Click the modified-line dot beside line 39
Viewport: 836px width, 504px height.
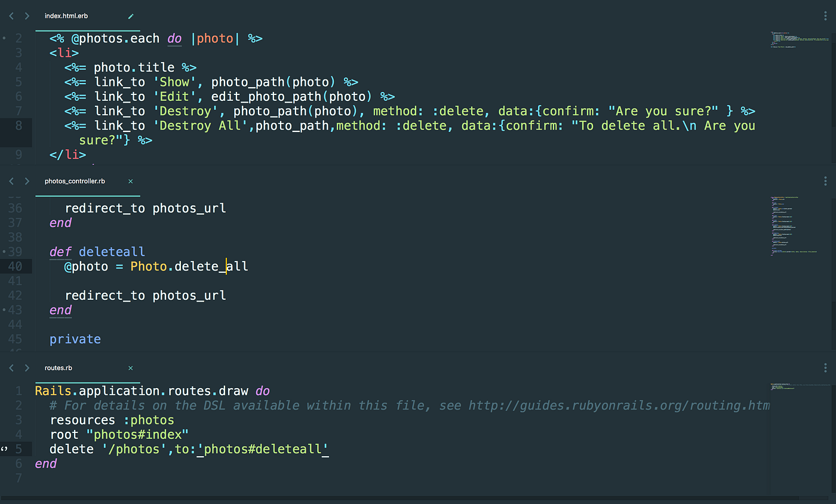point(4,251)
